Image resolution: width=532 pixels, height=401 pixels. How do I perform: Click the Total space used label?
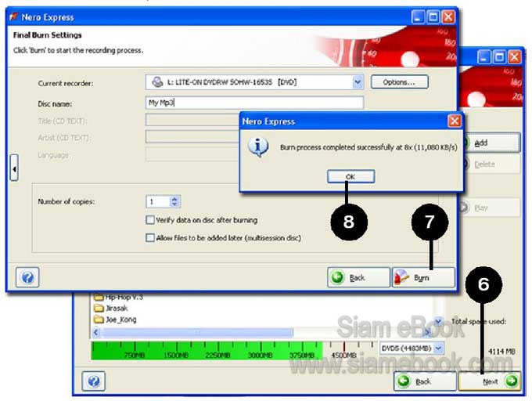[x=479, y=321]
